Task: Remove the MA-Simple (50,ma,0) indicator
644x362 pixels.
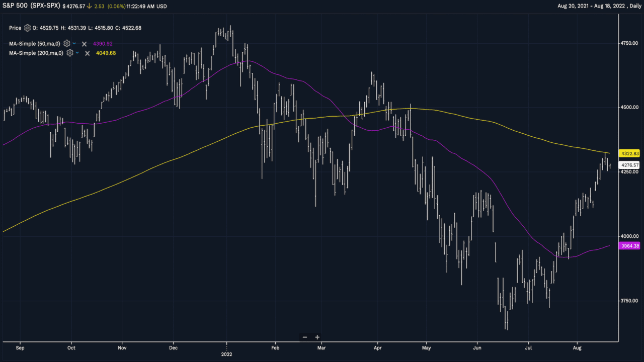Action: pyautogui.click(x=84, y=44)
